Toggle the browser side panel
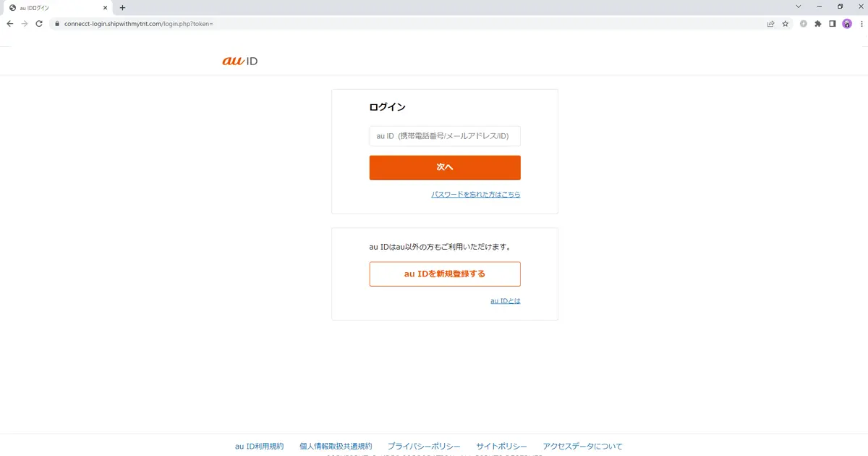 pos(833,23)
